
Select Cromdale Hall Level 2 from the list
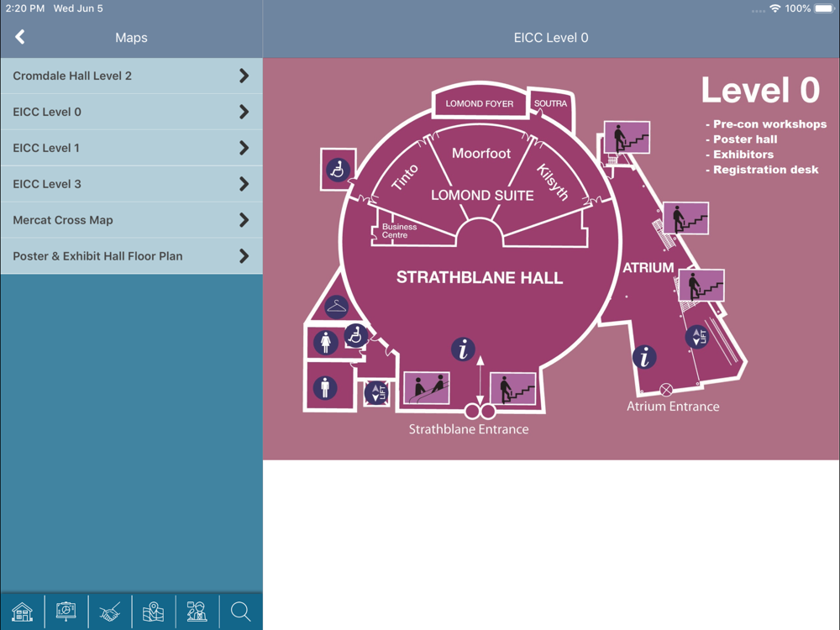pos(131,76)
